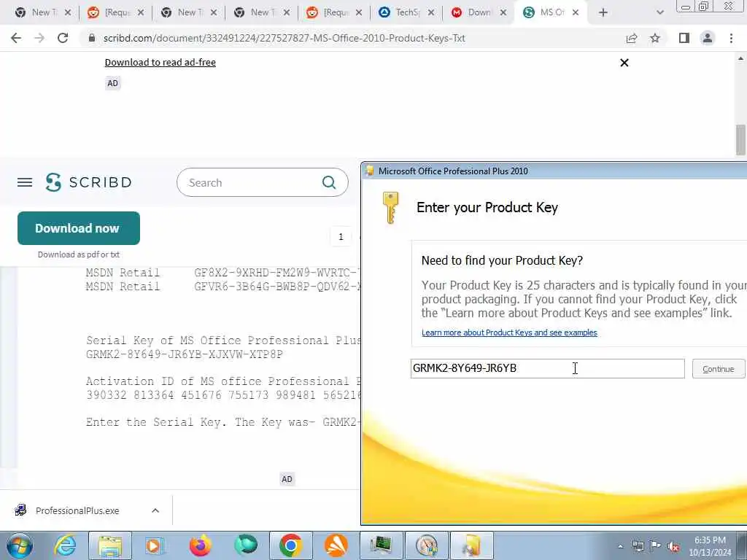
Task: Click the Enter your Product Key heading
Action: [487, 208]
